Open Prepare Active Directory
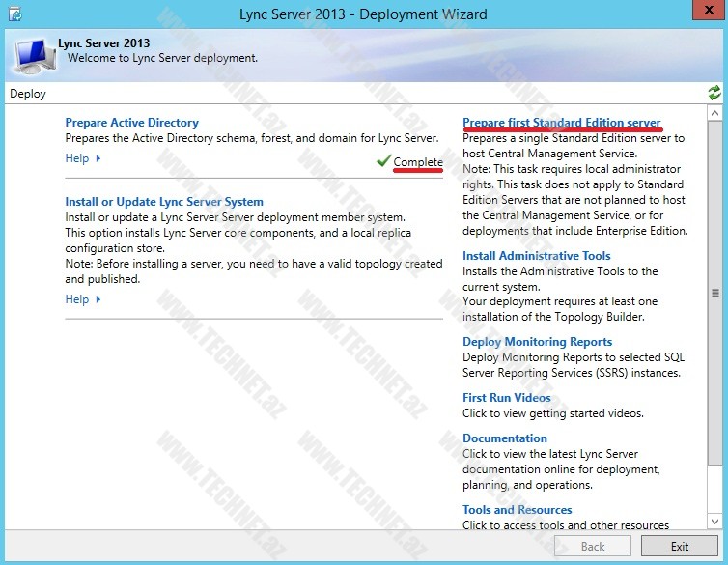The width and height of the screenshot is (728, 565). point(131,123)
